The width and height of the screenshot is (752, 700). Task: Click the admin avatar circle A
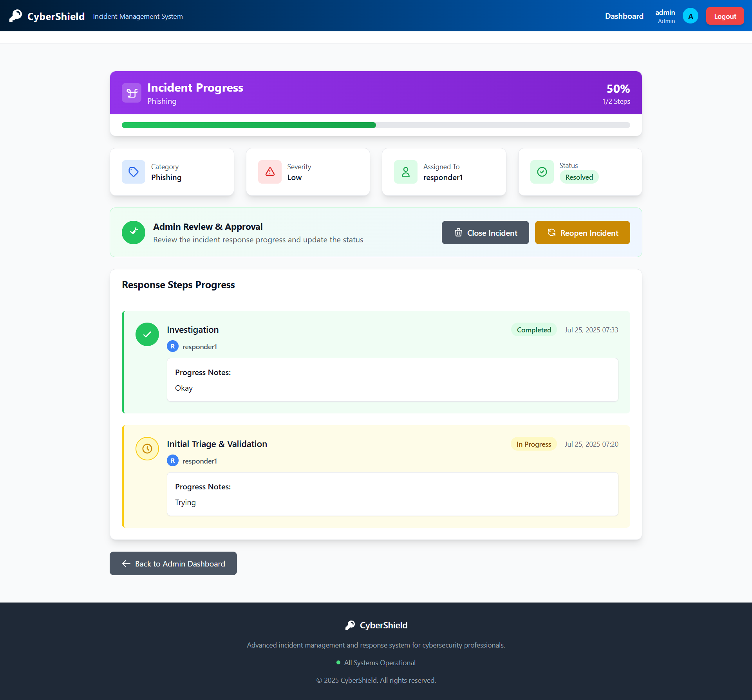(x=690, y=16)
